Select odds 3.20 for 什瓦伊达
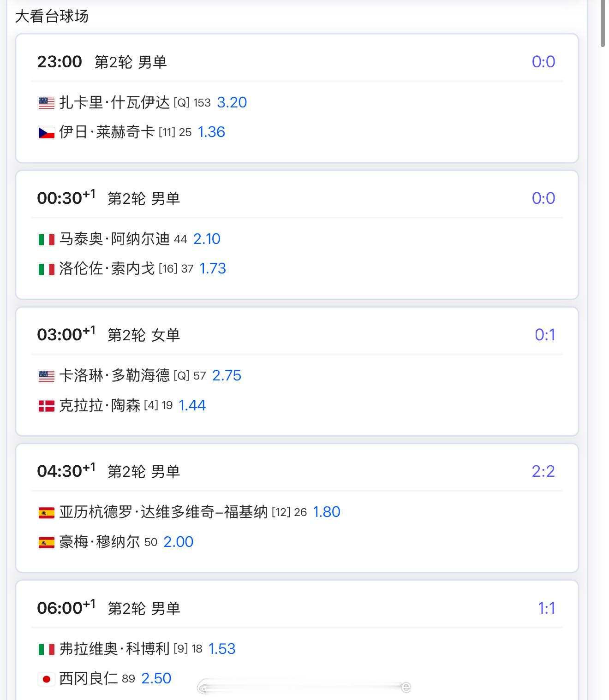609x700 pixels. (232, 102)
